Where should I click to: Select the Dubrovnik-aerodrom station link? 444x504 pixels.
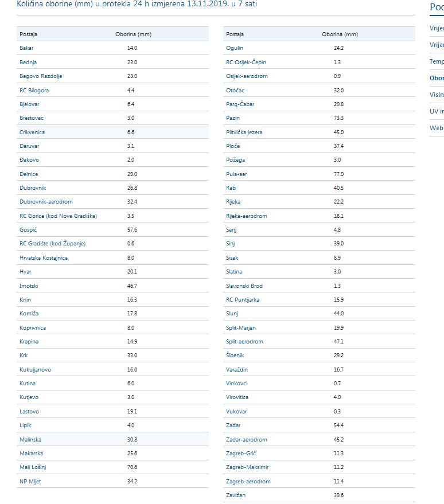(46, 202)
